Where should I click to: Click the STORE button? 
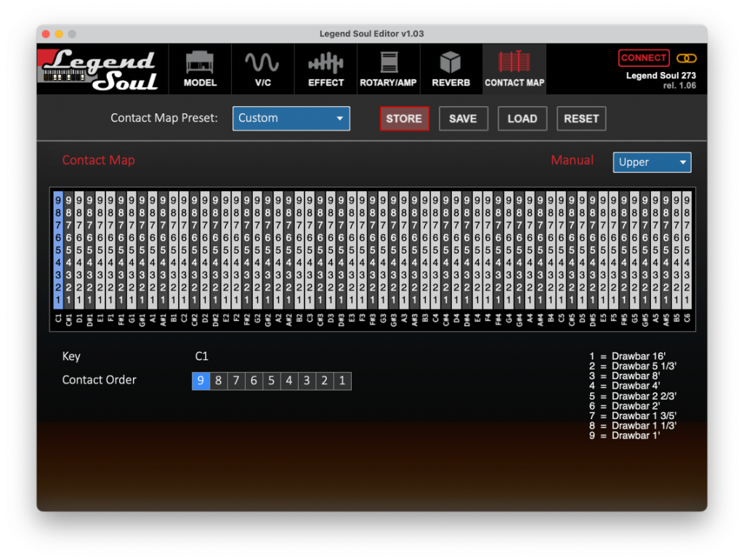(x=404, y=118)
